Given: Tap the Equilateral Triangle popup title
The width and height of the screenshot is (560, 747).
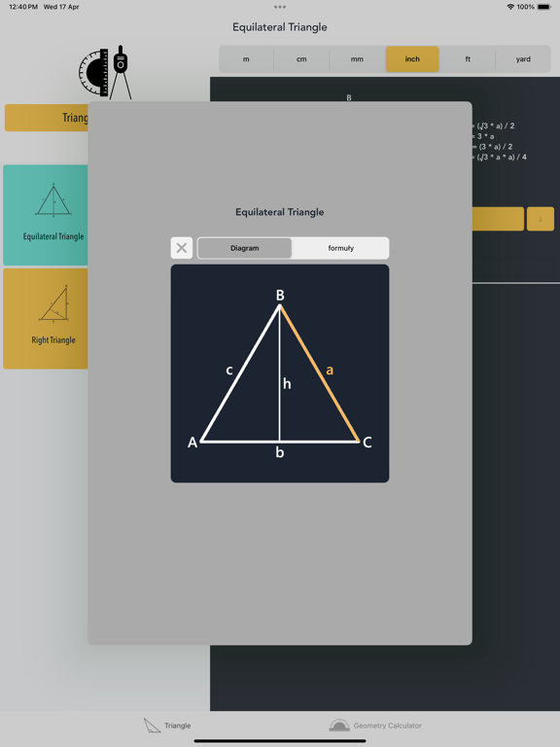Looking at the screenshot, I should point(280,212).
